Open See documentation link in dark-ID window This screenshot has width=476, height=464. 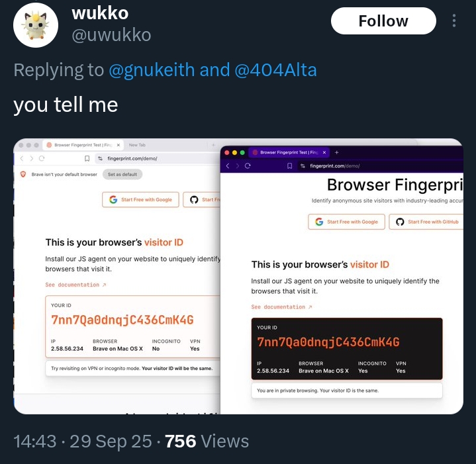pos(281,307)
